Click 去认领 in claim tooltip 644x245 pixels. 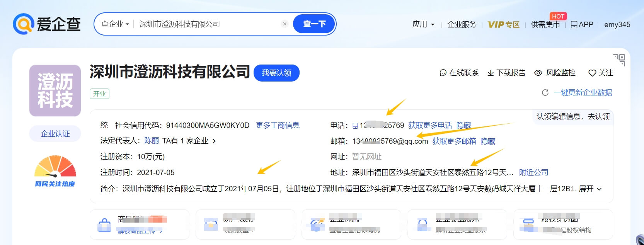pos(599,116)
